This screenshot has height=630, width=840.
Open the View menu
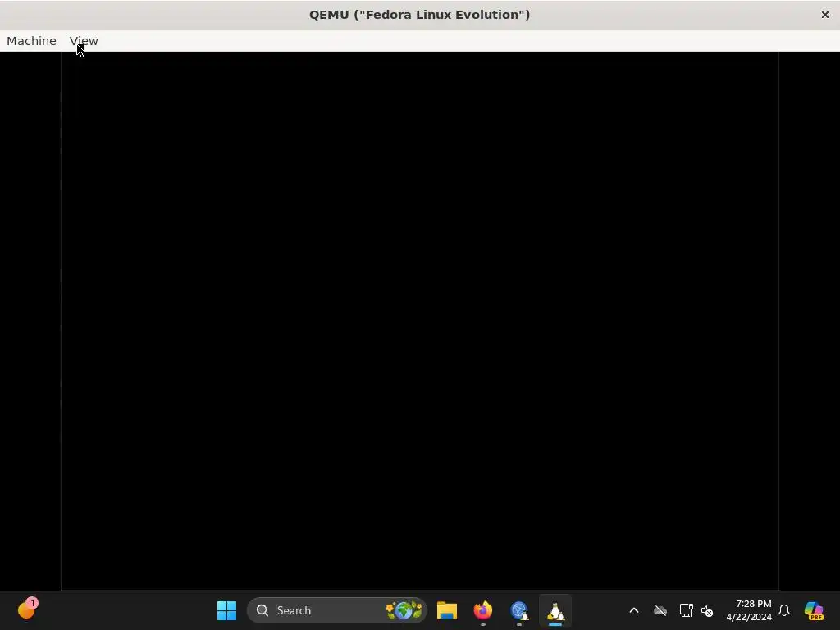84,41
